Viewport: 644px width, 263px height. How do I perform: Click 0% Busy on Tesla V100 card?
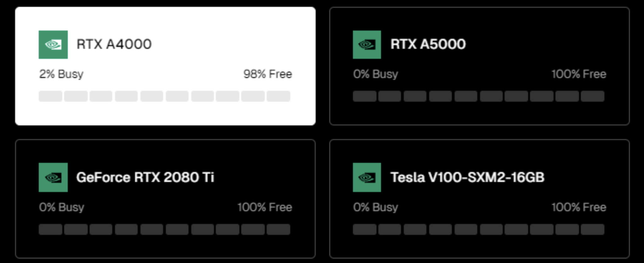click(376, 207)
